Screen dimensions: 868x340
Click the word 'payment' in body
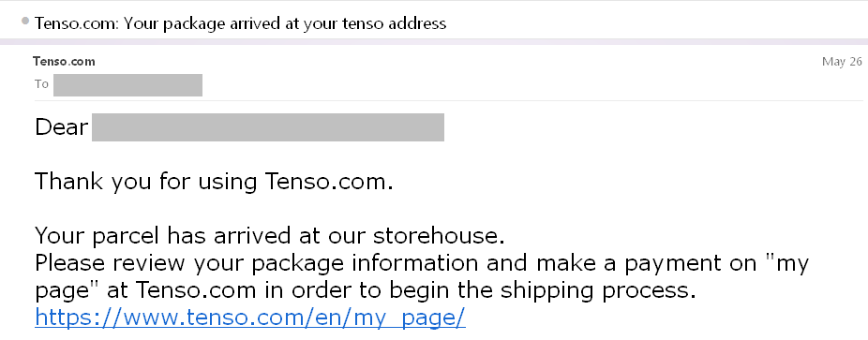pos(691,265)
